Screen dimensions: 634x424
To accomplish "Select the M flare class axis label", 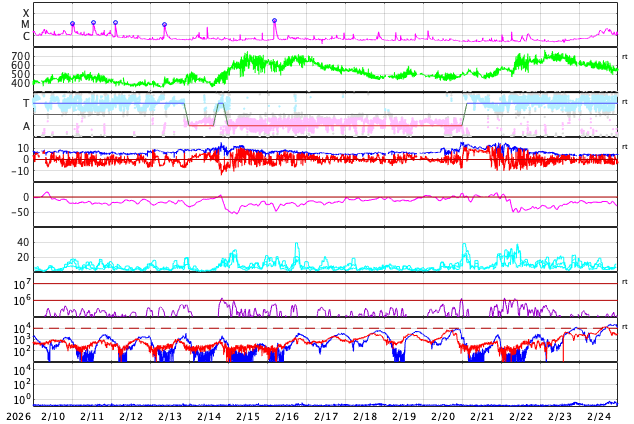I will pos(26,25).
